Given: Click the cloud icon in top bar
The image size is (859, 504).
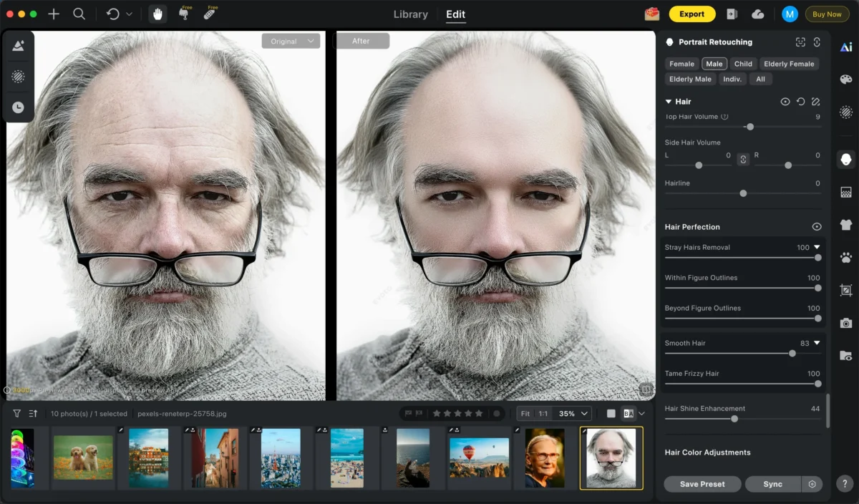Looking at the screenshot, I should point(757,14).
